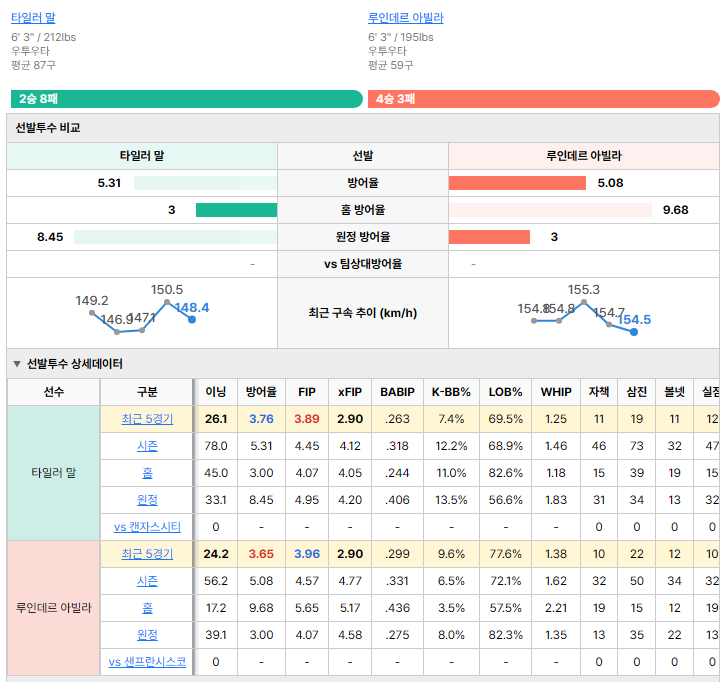Click the 150.5 velocity peak point
Image resolution: width=726 pixels, height=682 pixels.
pyautogui.click(x=167, y=302)
